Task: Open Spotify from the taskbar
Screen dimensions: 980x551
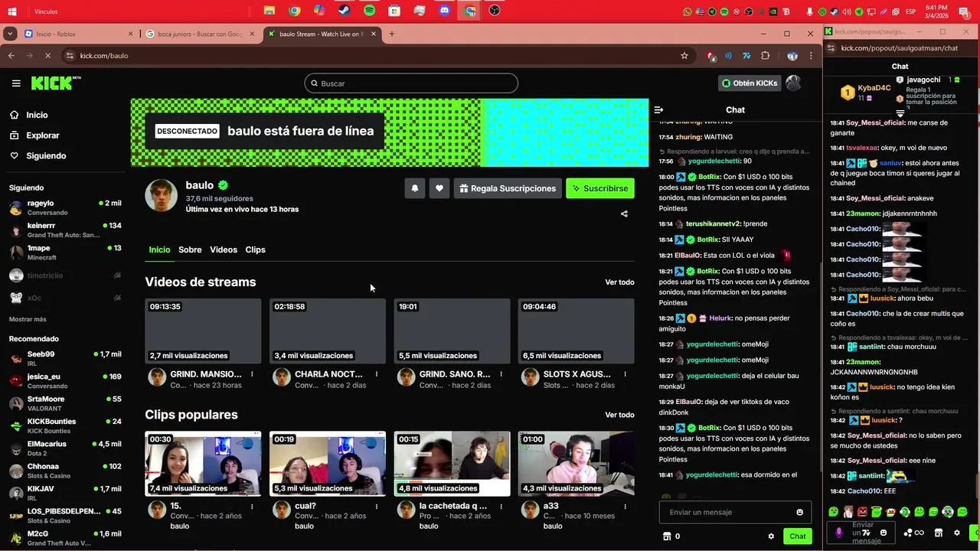Action: pyautogui.click(x=370, y=11)
